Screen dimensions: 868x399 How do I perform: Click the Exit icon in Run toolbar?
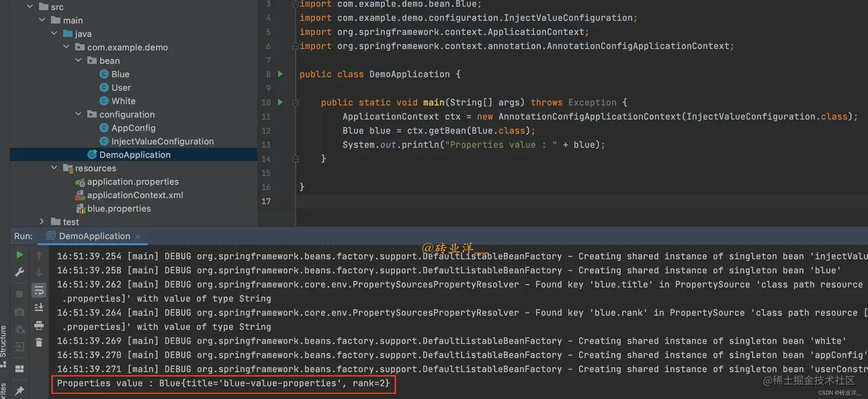[x=20, y=347]
